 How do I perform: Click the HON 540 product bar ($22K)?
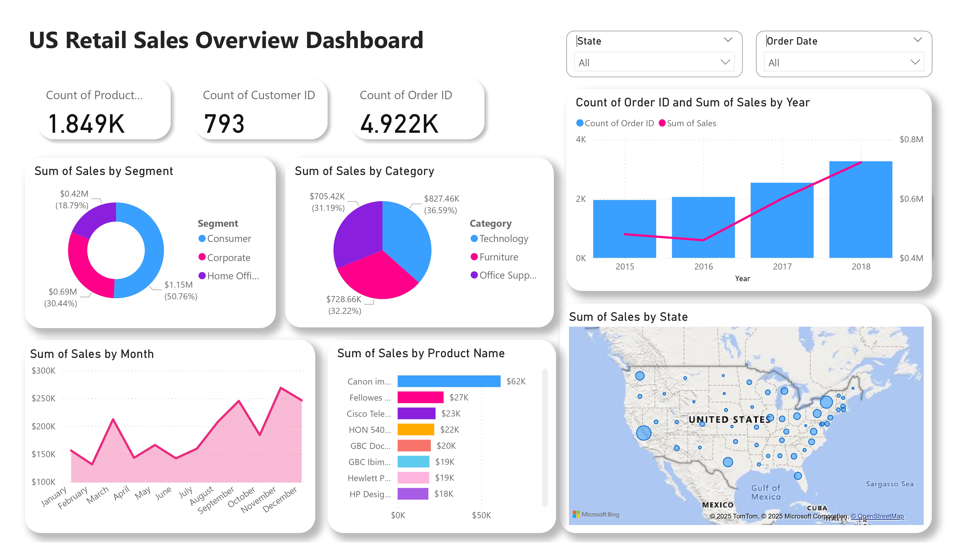tap(416, 429)
